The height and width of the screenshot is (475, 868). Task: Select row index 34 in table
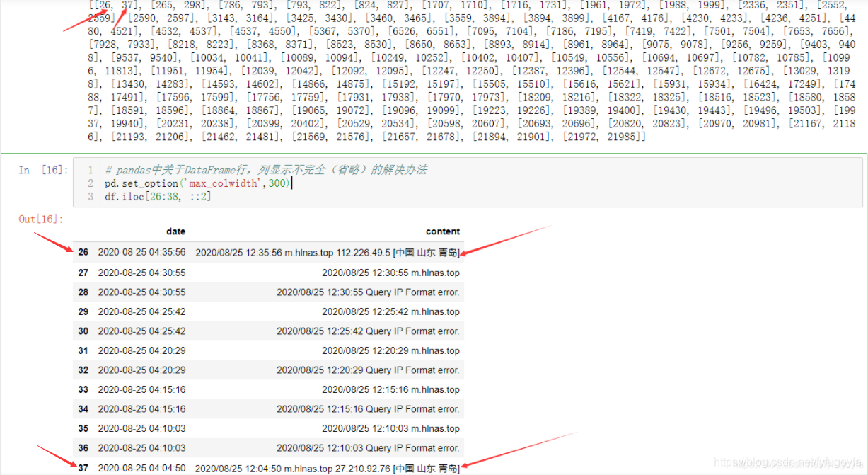[83, 409]
